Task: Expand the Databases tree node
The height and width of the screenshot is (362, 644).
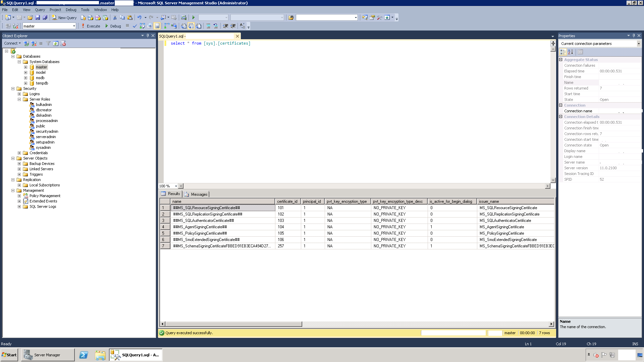Action: click(x=13, y=56)
